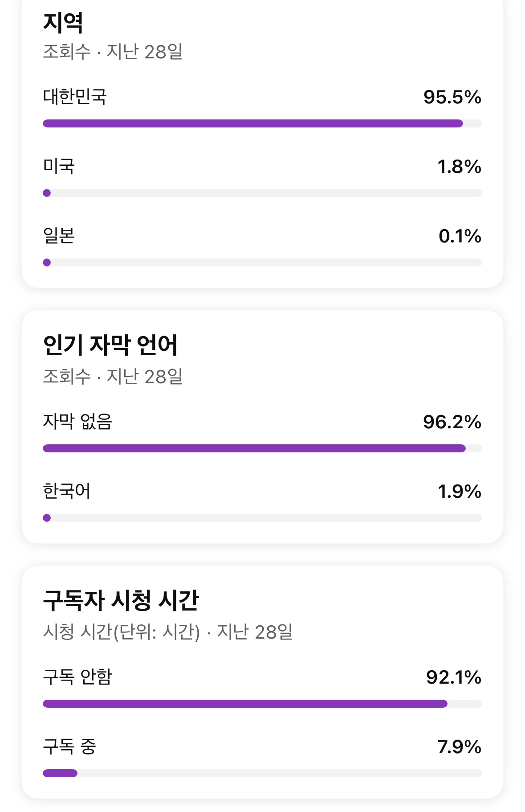The image size is (525, 812).
Task: Click the 95.5% value for 대한민국
Action: (x=452, y=97)
